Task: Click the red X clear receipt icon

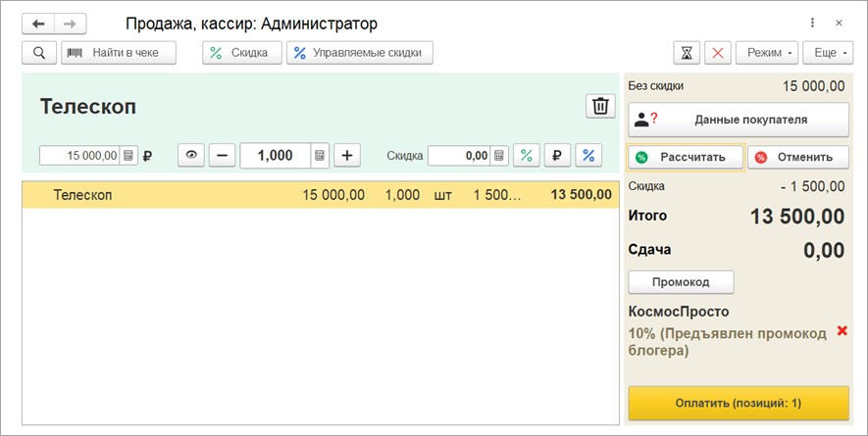Action: point(718,53)
